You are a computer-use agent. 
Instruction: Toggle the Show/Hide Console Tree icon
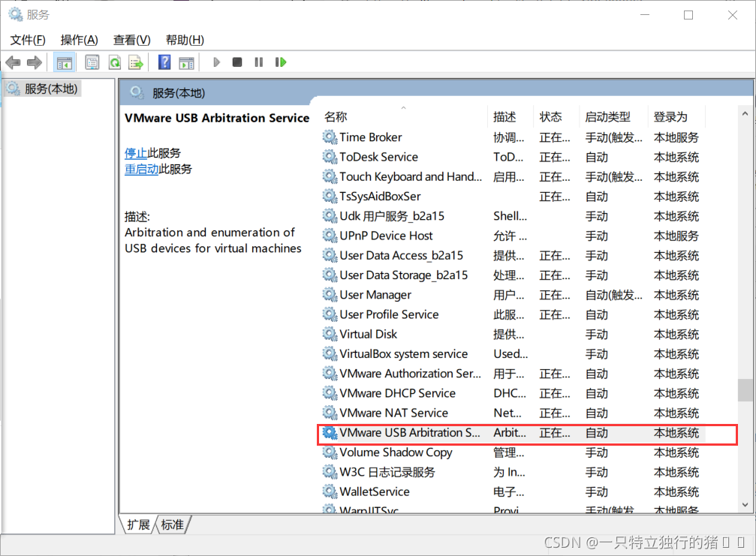coord(64,62)
